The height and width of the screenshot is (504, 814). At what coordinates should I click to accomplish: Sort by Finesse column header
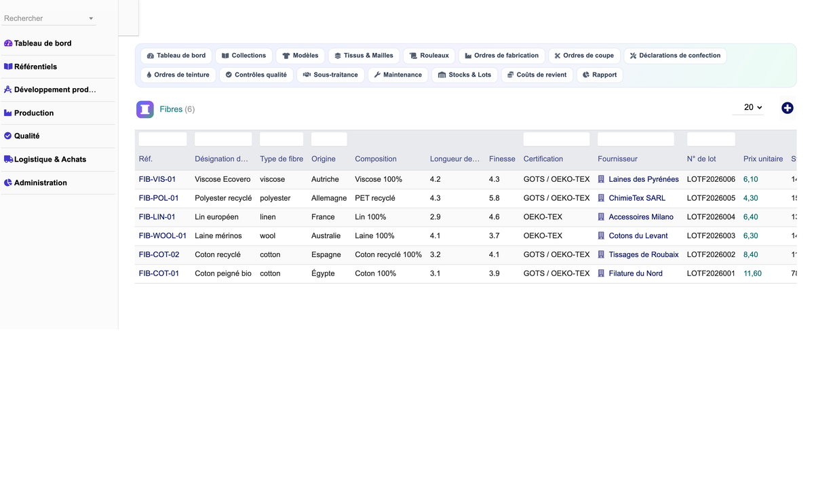502,159
